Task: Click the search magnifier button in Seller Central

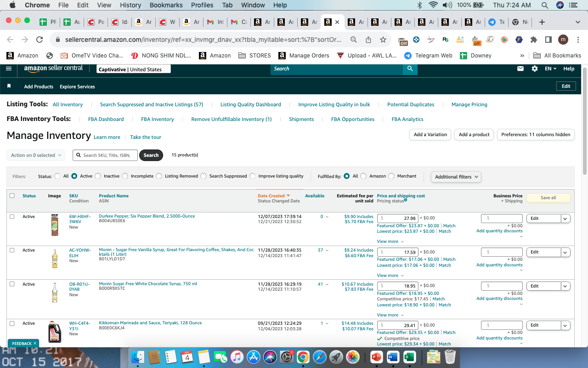Action: click(410, 69)
